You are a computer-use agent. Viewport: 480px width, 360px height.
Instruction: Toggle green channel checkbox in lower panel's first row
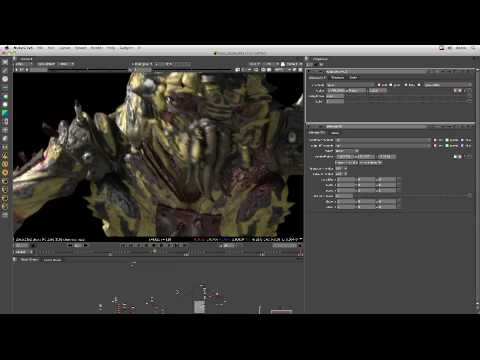(x=447, y=140)
